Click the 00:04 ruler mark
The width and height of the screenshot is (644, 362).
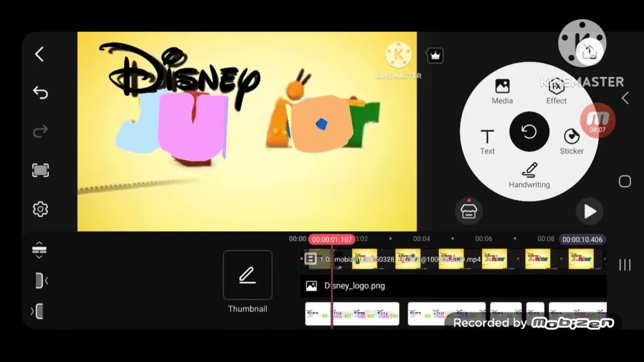point(422,239)
